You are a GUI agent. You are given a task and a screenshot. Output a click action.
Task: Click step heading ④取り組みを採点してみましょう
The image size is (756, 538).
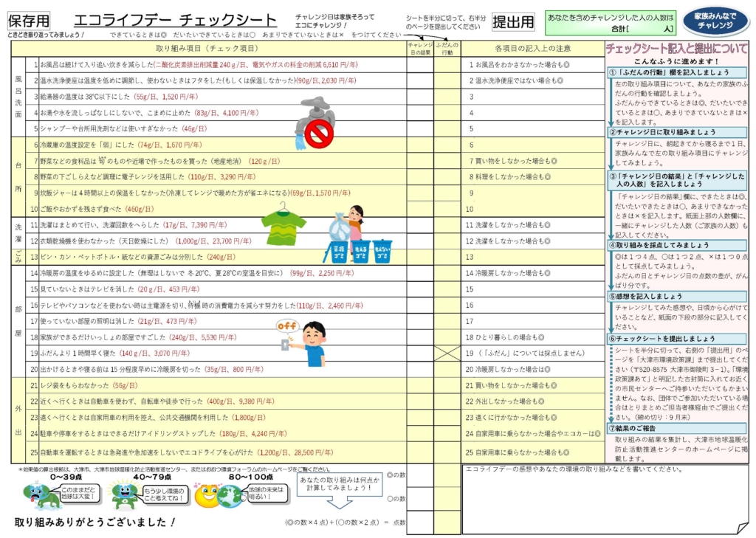pyautogui.click(x=677, y=245)
